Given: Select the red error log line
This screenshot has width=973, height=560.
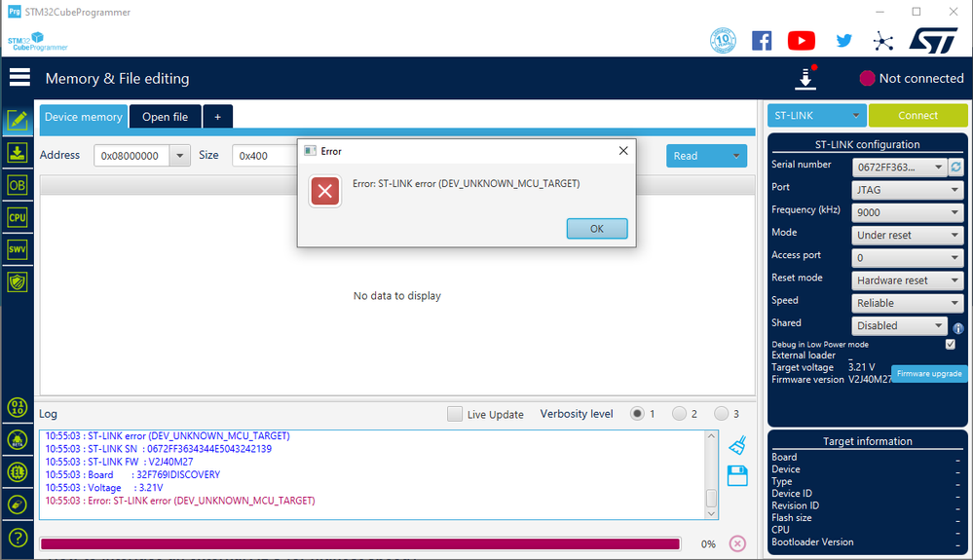Looking at the screenshot, I should (x=180, y=501).
